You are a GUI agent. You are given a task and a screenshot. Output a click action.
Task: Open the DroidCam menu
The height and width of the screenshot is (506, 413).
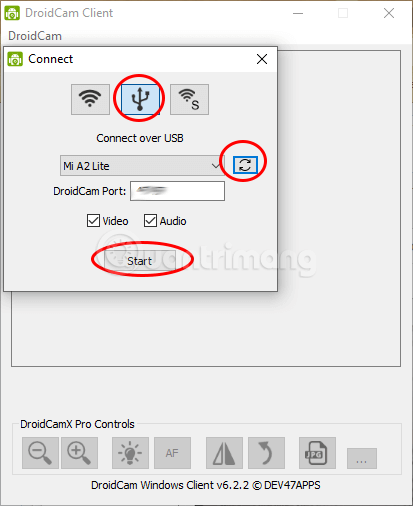(x=35, y=36)
